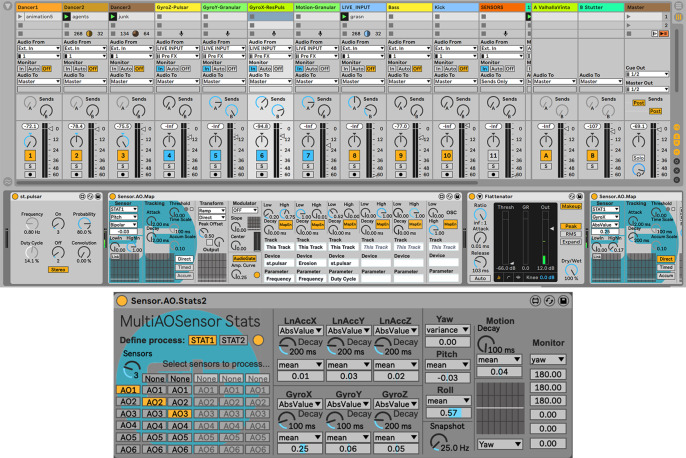Screen dimensions: 686x458
Task: Activate track 11 SENSORS
Action: click(x=493, y=155)
